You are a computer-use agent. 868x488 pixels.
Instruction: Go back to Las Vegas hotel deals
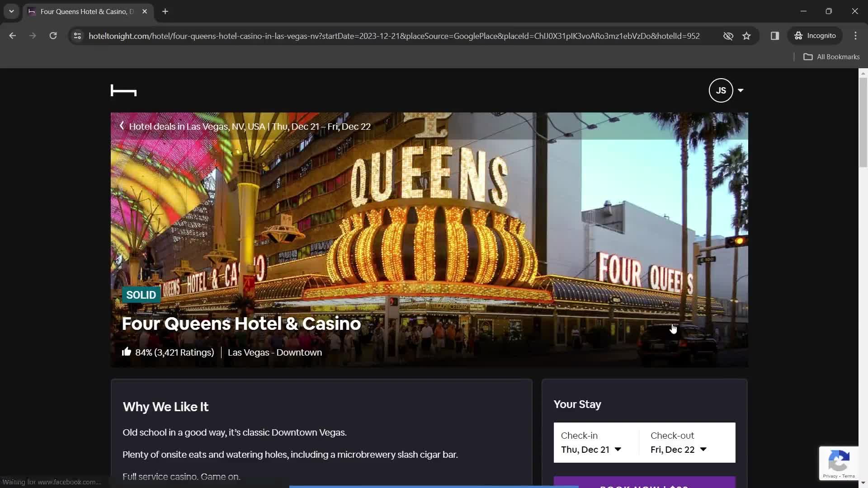tap(250, 127)
